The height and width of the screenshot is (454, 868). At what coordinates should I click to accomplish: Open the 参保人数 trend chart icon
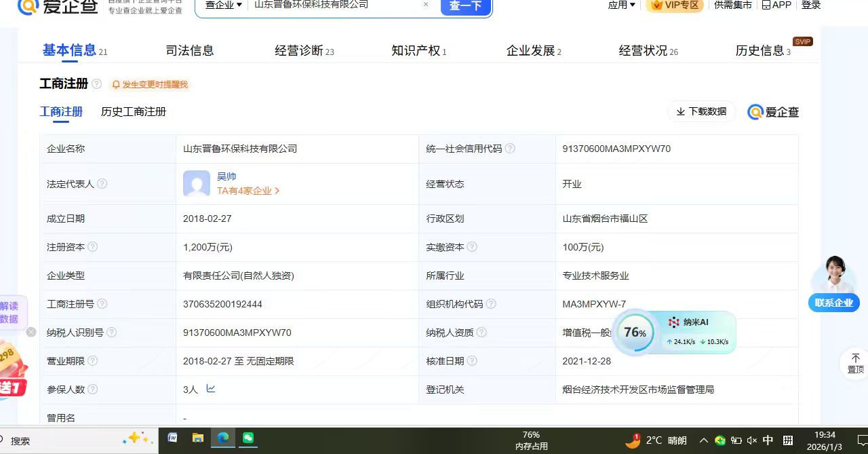coord(211,389)
